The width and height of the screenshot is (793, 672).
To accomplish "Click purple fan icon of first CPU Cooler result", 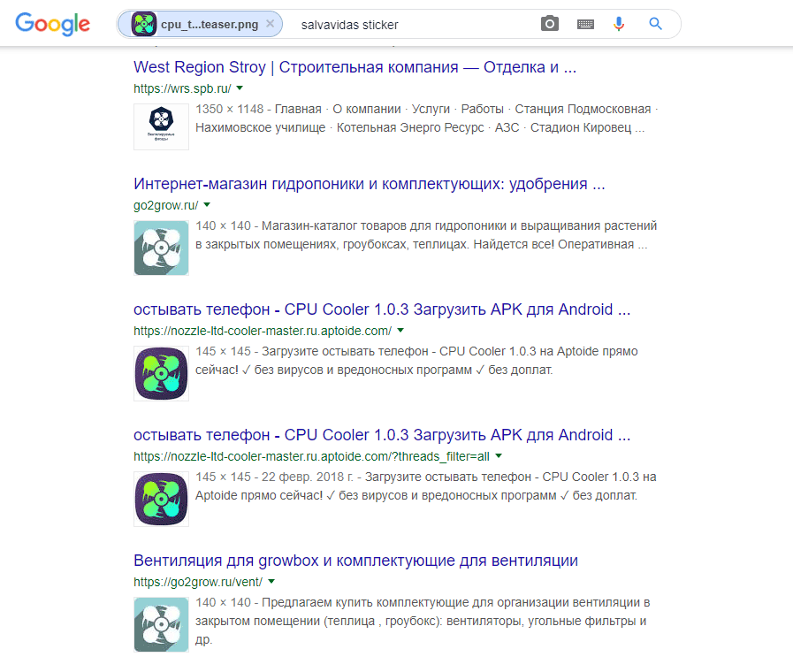I will point(161,374).
